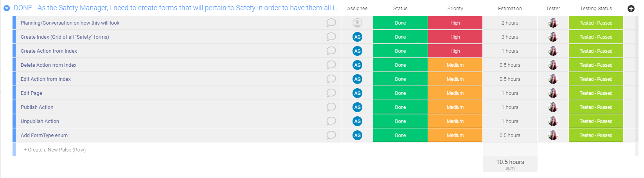
Task: Click the DONE group title text
Action: click(x=176, y=8)
